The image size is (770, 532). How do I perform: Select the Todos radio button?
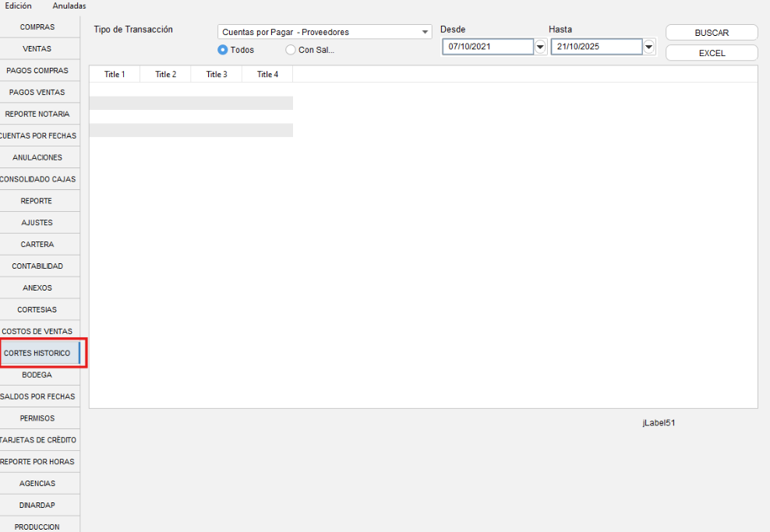point(223,50)
